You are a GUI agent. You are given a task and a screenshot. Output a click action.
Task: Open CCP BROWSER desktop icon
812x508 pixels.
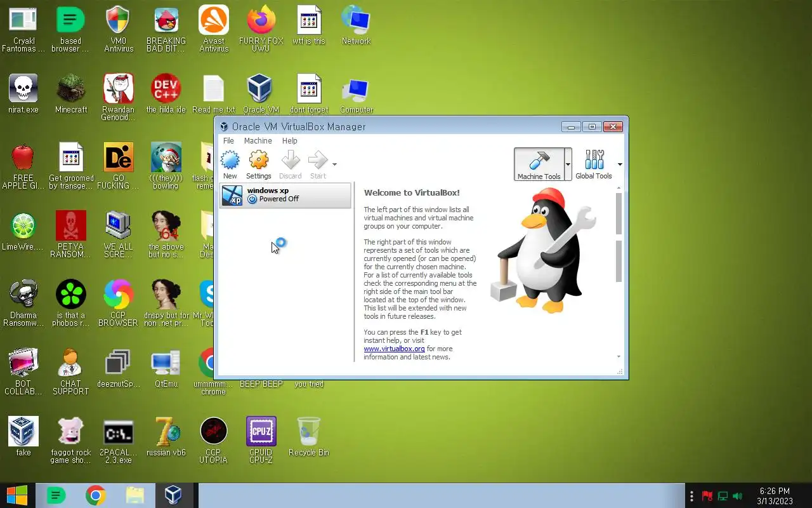(x=119, y=304)
